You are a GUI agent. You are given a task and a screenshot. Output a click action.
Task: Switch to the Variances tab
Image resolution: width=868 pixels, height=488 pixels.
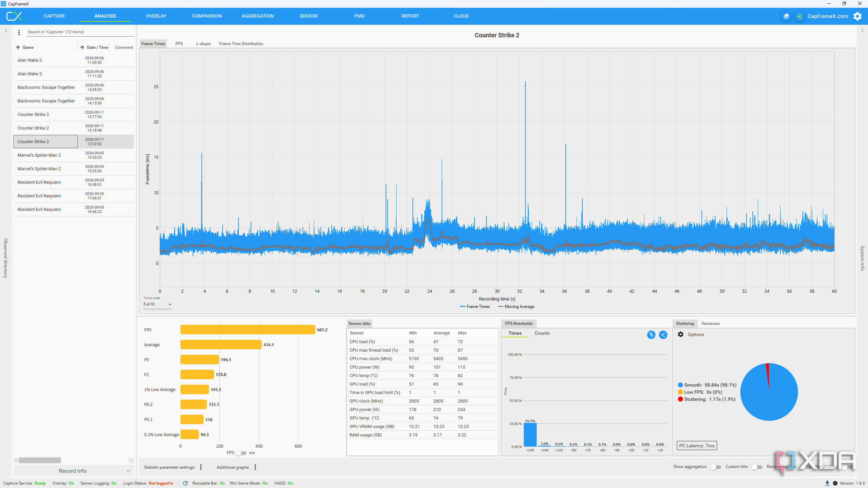(x=710, y=324)
